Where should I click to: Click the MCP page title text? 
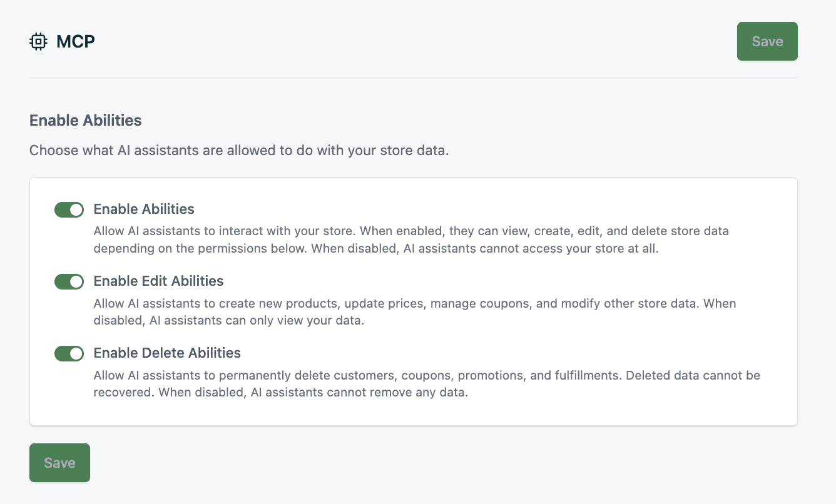coord(76,42)
